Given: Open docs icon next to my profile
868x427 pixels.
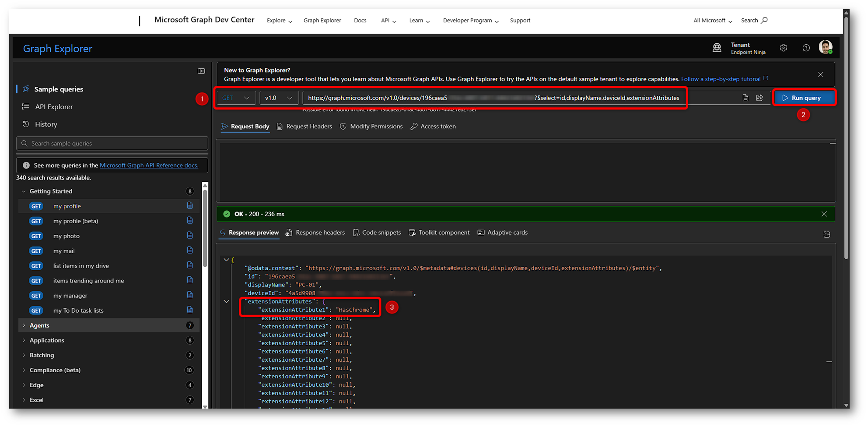Looking at the screenshot, I should pos(190,205).
